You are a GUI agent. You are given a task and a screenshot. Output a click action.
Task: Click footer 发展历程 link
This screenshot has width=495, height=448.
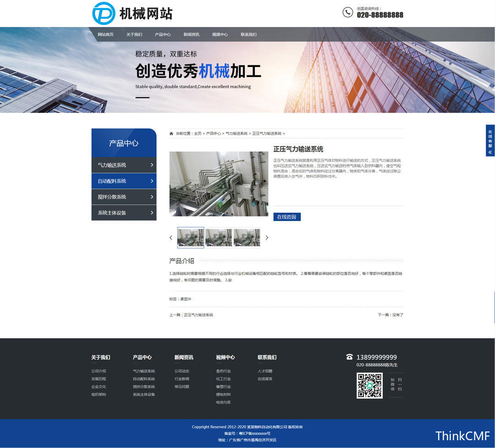point(99,379)
